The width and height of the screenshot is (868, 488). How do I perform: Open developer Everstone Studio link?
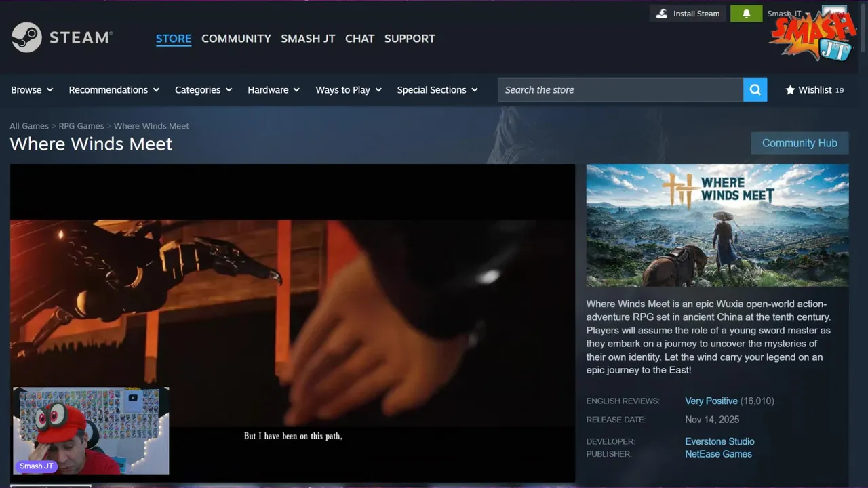pos(719,441)
